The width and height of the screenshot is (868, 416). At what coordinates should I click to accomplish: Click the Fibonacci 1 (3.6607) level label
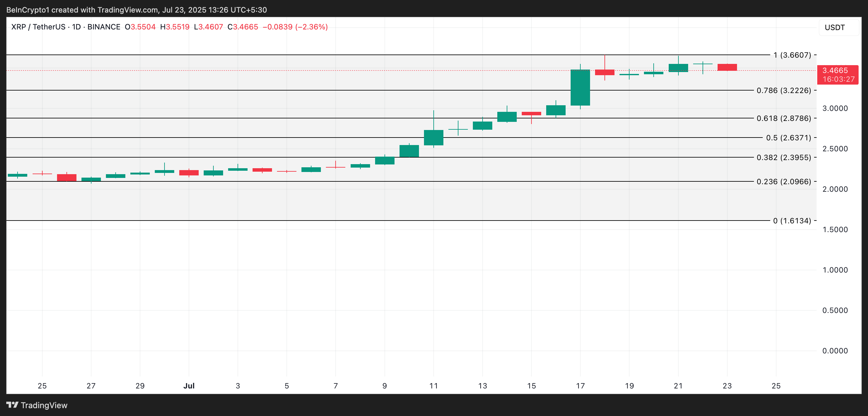pos(792,55)
